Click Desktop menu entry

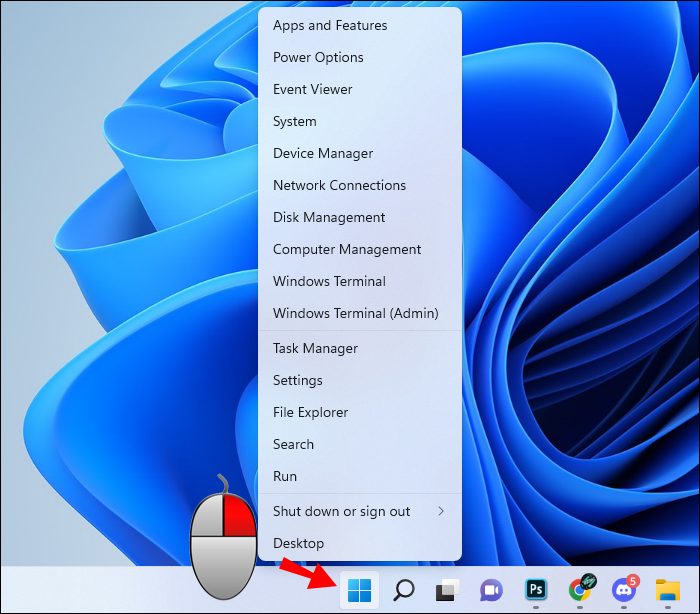click(298, 543)
